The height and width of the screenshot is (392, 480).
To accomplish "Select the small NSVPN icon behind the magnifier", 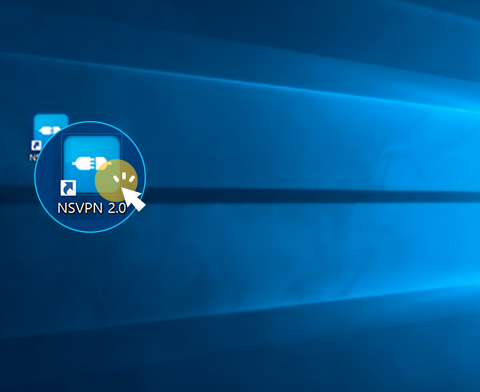I will click(51, 128).
